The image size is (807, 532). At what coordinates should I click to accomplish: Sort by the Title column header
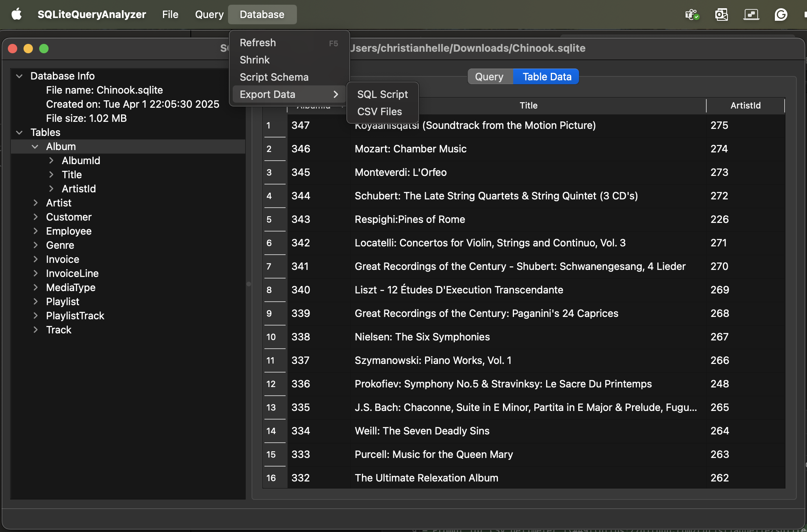[x=528, y=106]
